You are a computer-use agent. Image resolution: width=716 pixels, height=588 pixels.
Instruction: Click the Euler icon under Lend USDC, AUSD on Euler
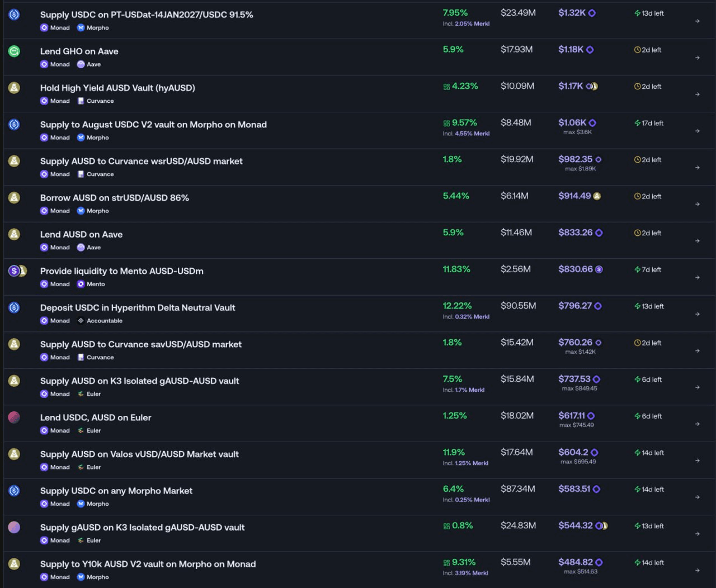click(x=81, y=430)
